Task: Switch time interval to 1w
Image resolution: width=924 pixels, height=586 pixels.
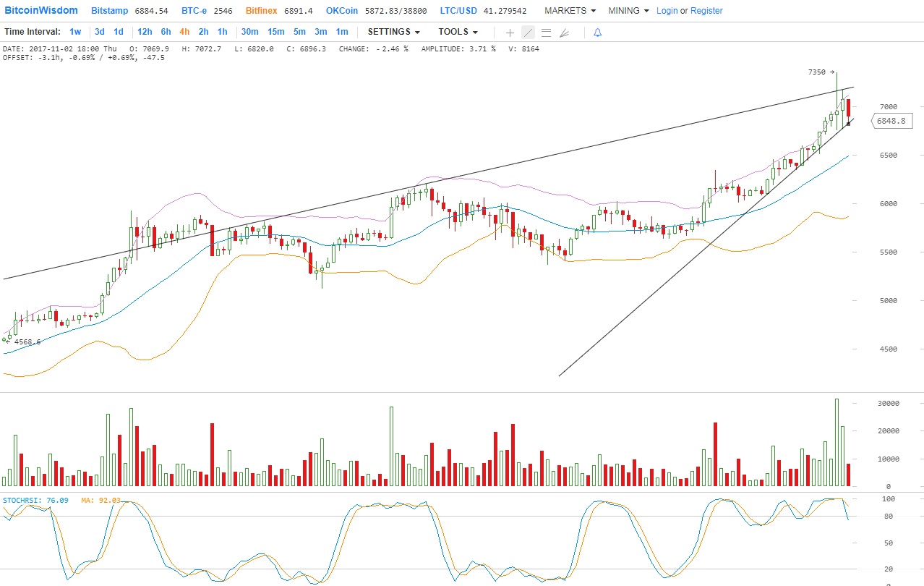Action: click(75, 32)
